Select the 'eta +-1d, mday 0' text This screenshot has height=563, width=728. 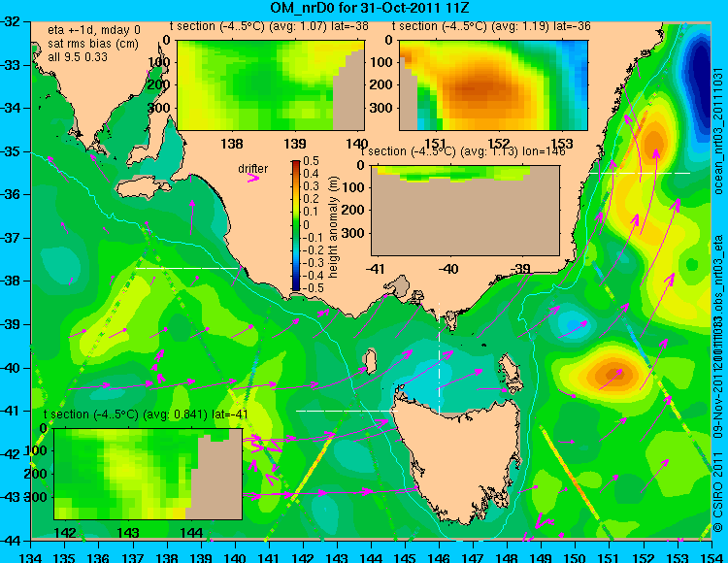[x=94, y=30]
